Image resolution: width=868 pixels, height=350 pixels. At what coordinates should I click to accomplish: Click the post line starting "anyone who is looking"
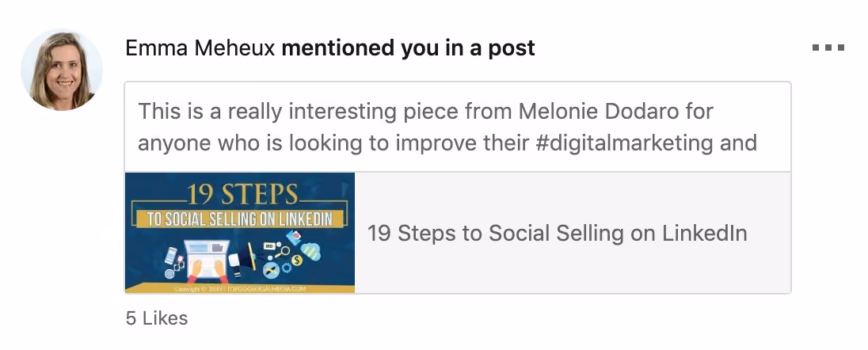pos(447,143)
